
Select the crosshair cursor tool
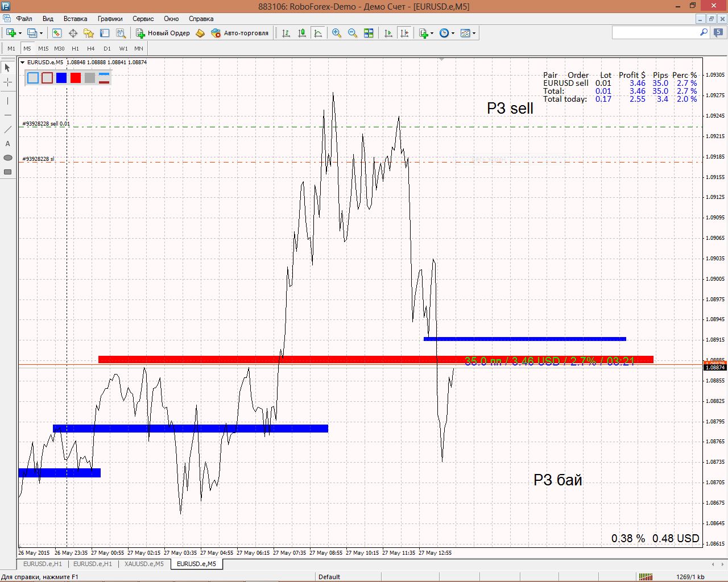click(x=8, y=82)
